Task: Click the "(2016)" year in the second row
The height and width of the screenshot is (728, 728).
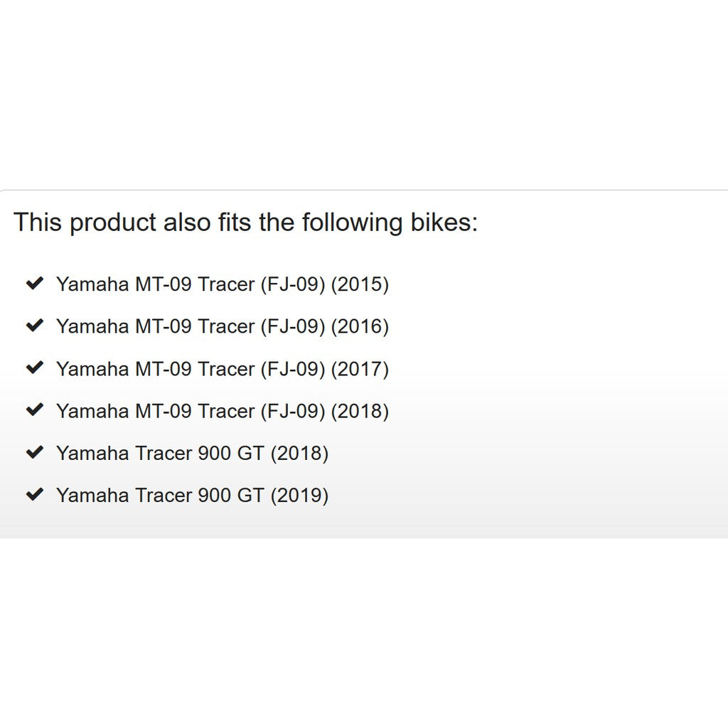Action: pyautogui.click(x=360, y=326)
